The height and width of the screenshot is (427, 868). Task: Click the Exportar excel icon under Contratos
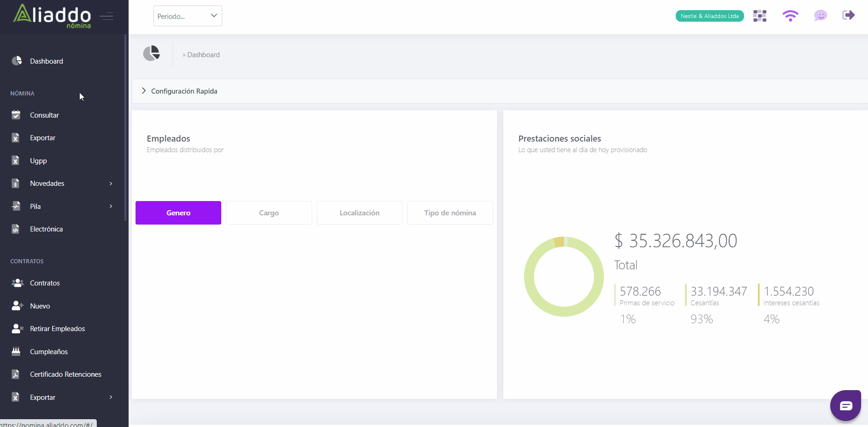coord(16,397)
